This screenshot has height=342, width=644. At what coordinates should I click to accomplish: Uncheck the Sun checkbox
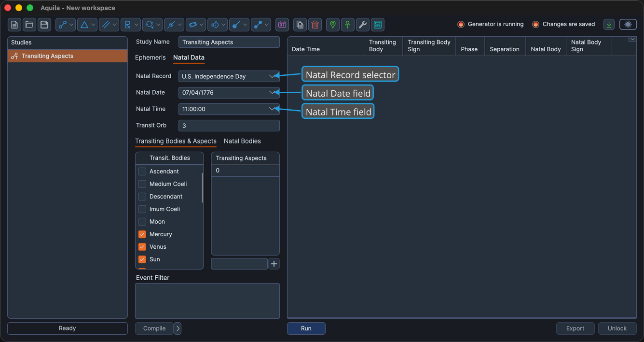tap(142, 259)
